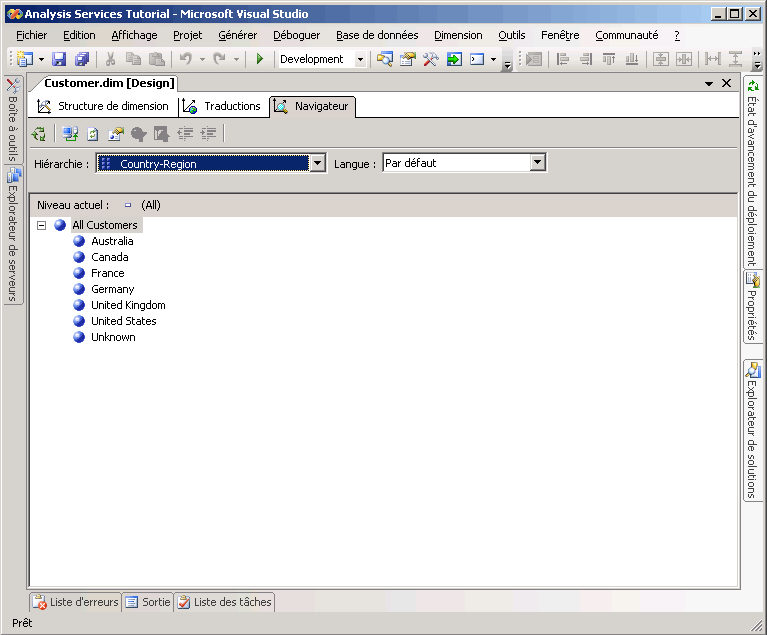The width and height of the screenshot is (767, 635).
Task: Open the Fichier menu
Action: (32, 35)
